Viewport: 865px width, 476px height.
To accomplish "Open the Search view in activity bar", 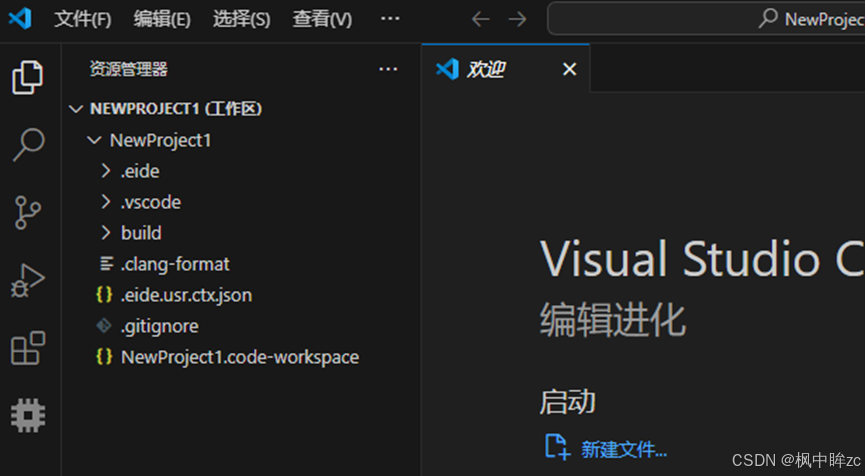I will pos(28,145).
